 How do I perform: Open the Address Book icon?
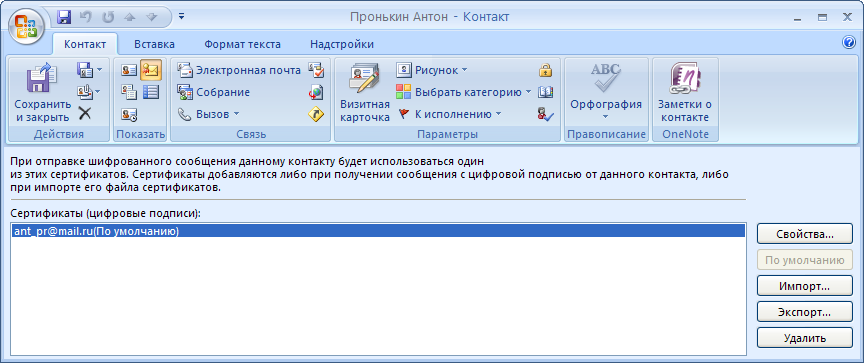(x=546, y=92)
